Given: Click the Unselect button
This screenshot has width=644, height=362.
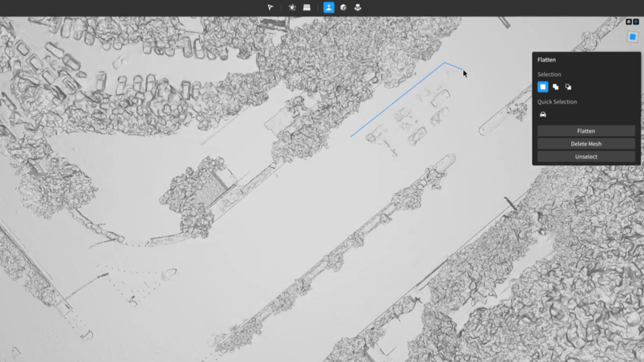Looking at the screenshot, I should coord(586,157).
